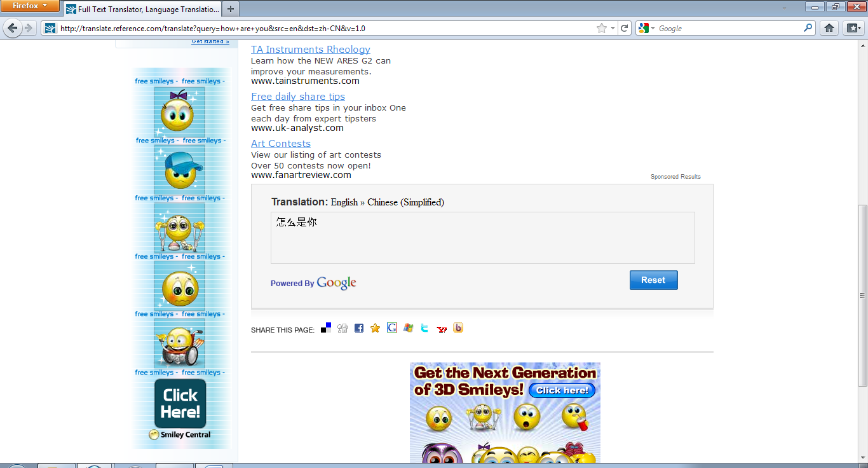Share page via Delicious icon
This screenshot has width=868, height=468.
coord(326,328)
